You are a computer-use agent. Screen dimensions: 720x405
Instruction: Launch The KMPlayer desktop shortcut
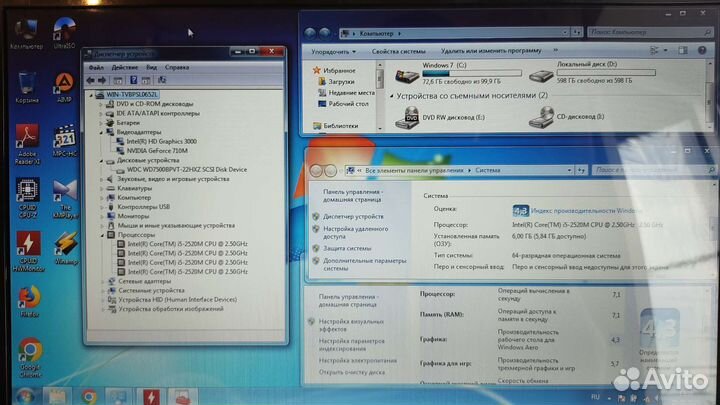coord(65,199)
